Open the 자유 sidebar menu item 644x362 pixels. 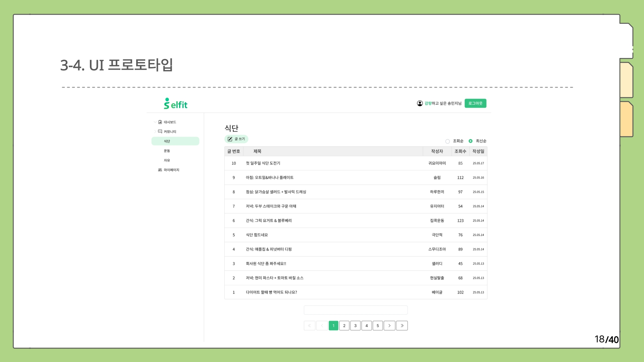[167, 161]
